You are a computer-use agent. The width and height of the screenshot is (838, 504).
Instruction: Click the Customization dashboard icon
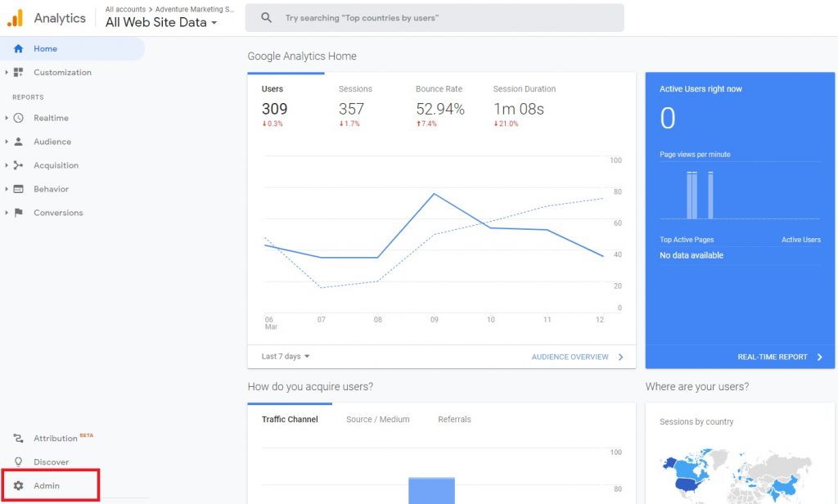tap(18, 72)
